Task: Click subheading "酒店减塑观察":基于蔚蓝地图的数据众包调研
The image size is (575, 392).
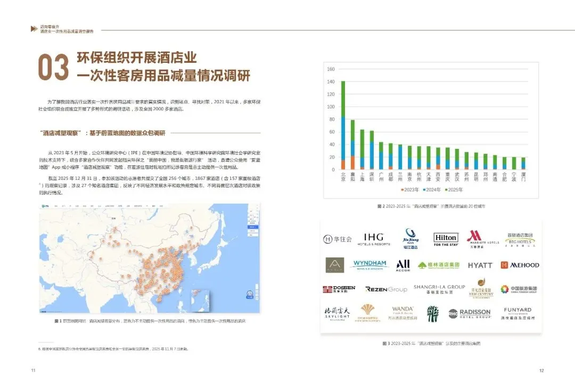Action: (103, 133)
